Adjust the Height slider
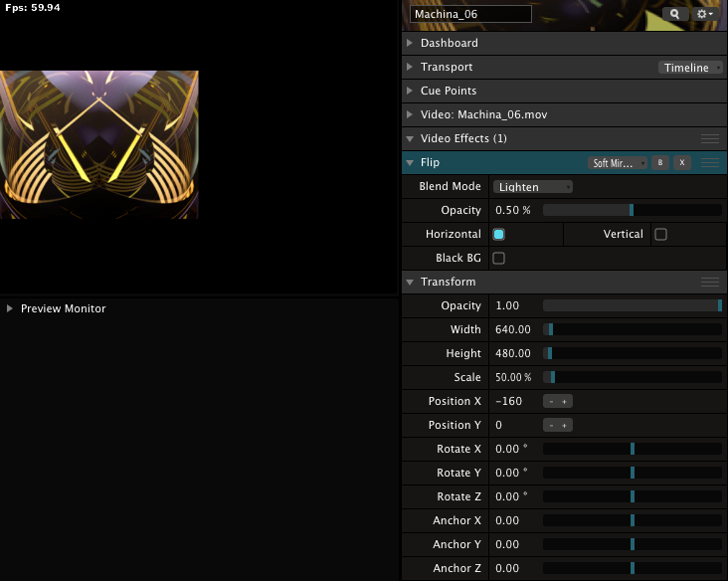The image size is (728, 581). (x=632, y=353)
